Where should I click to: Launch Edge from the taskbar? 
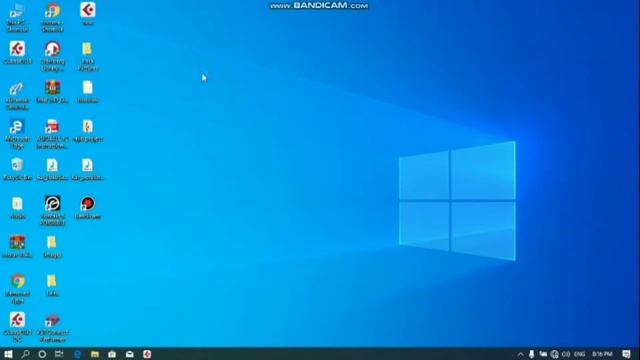coord(77,354)
